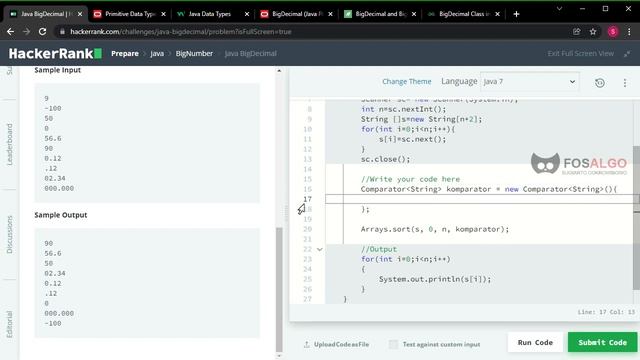The image size is (640, 360).
Task: Click Upload Code as File
Action: [341, 344]
